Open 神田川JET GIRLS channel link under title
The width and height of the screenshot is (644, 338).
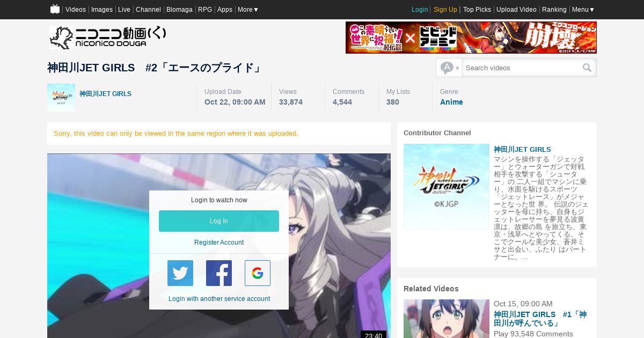(x=105, y=94)
